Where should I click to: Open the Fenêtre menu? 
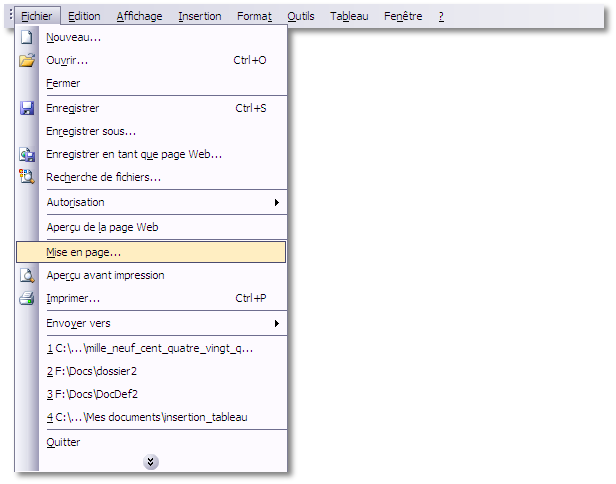click(x=403, y=16)
